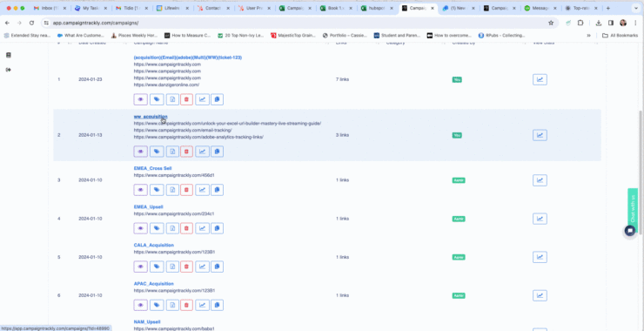Open View Stats button for the 2024-01-23 row
Image resolution: width=644 pixels, height=331 pixels.
(x=540, y=79)
